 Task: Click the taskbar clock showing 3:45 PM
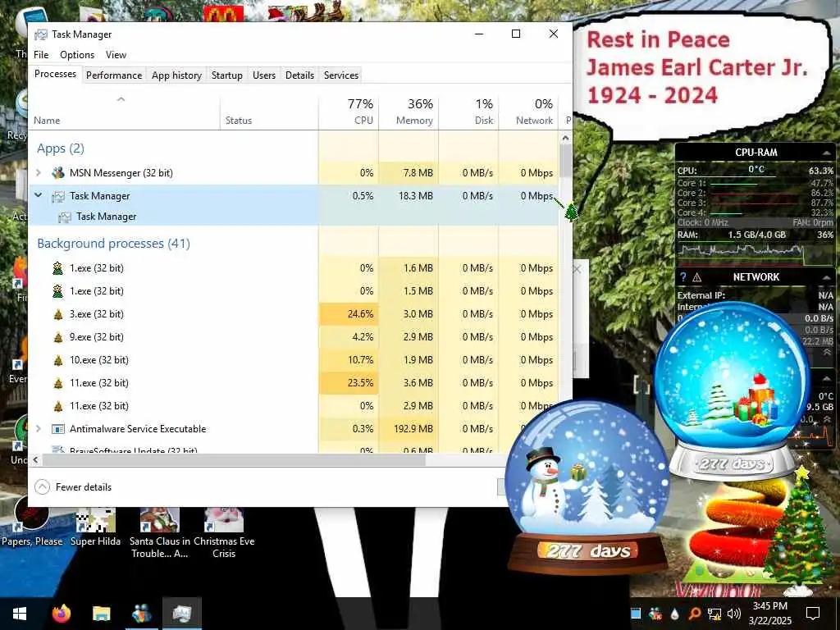tap(769, 614)
